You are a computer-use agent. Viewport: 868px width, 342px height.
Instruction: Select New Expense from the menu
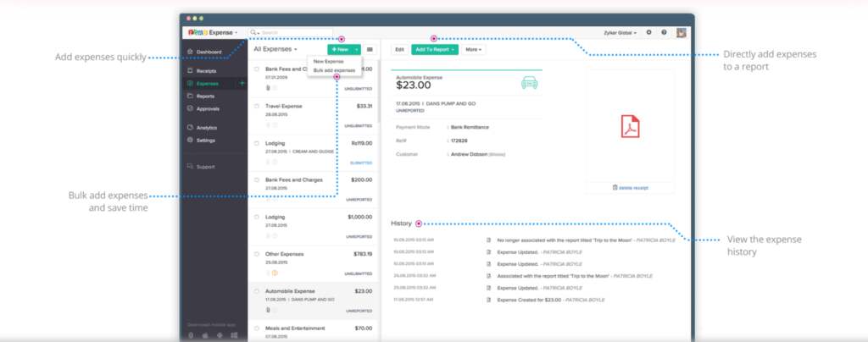click(x=329, y=62)
